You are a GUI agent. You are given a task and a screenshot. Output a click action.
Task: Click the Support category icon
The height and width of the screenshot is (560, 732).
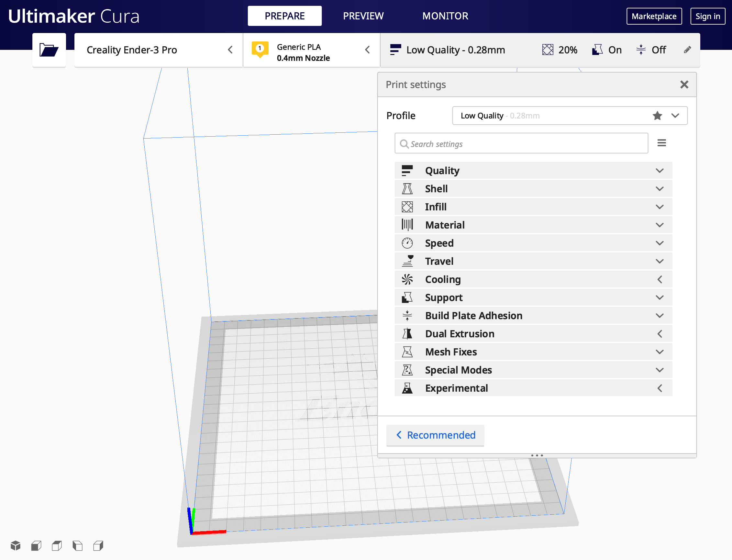click(x=407, y=298)
